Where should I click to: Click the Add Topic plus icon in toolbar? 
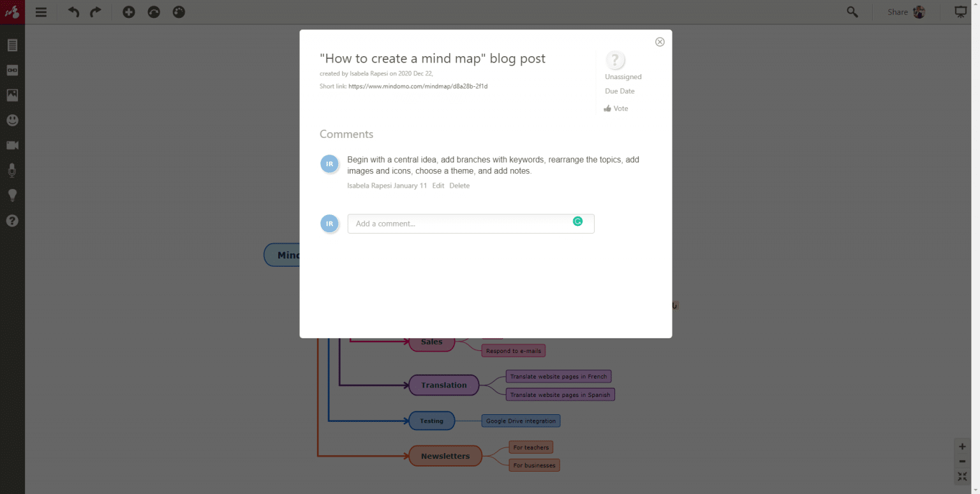coord(128,11)
